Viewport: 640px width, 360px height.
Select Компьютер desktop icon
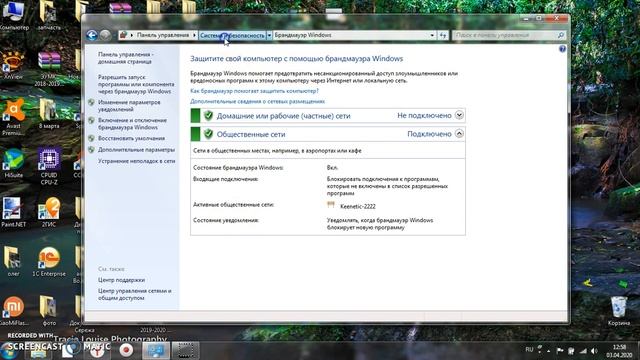coord(14,16)
